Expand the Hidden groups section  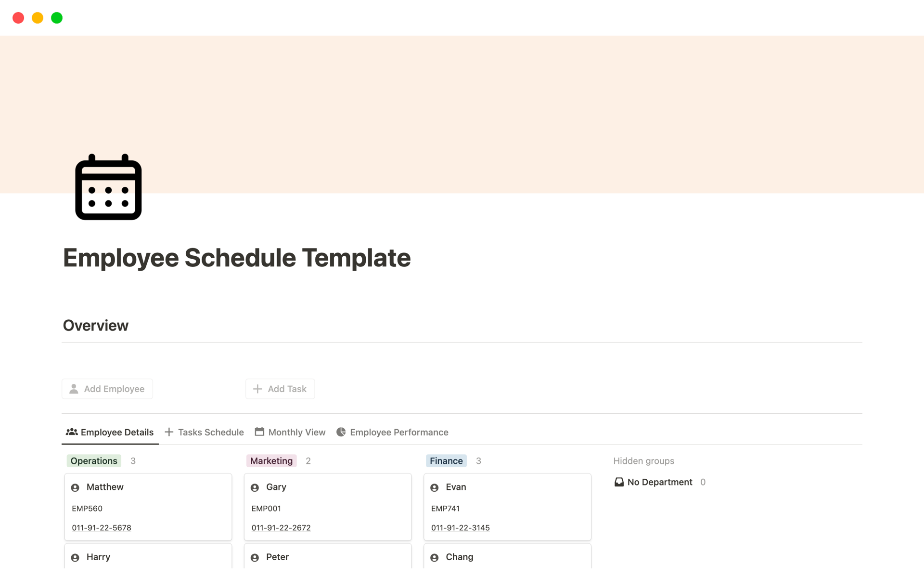(x=643, y=461)
